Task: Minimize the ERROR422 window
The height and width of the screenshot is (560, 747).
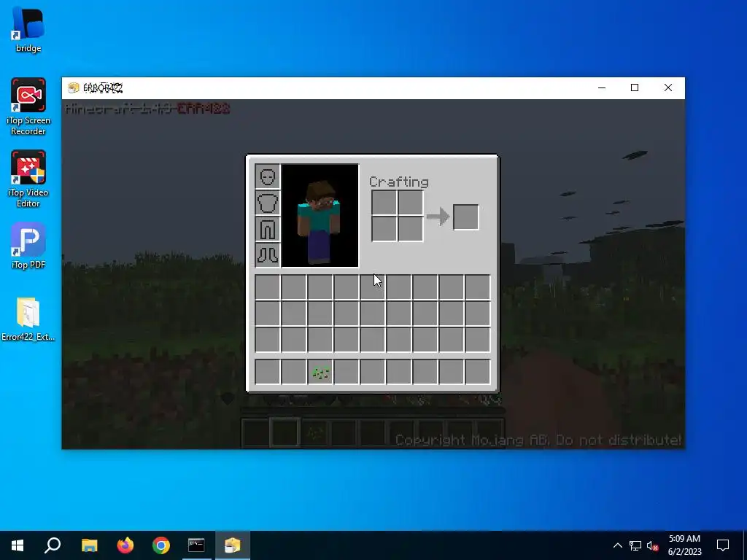Action: [x=602, y=87]
